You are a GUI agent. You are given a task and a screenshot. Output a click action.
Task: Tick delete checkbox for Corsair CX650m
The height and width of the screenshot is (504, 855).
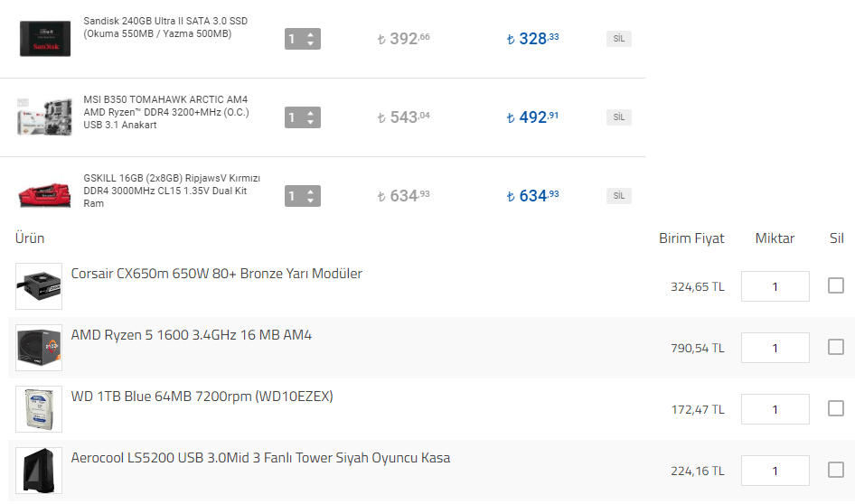(836, 285)
